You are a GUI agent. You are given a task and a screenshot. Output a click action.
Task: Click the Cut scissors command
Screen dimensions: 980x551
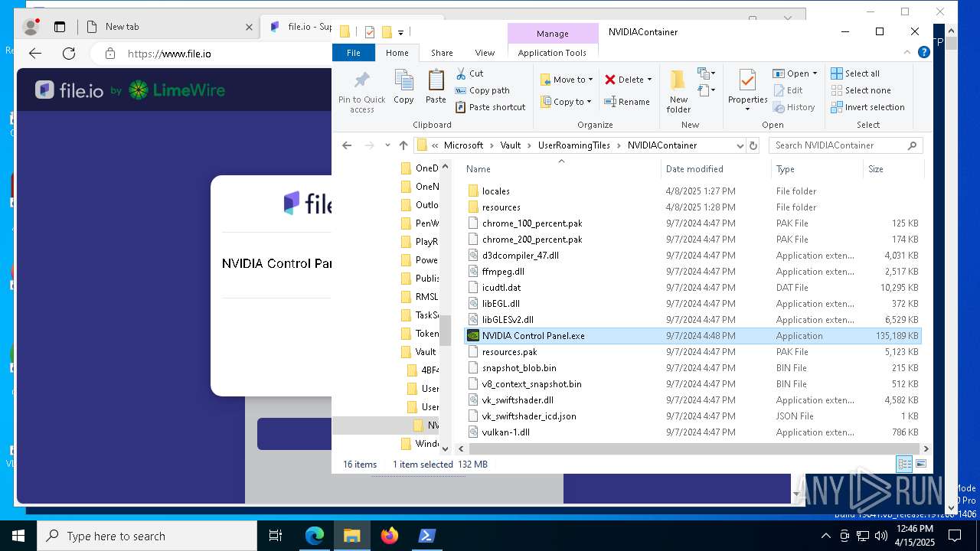[469, 73]
